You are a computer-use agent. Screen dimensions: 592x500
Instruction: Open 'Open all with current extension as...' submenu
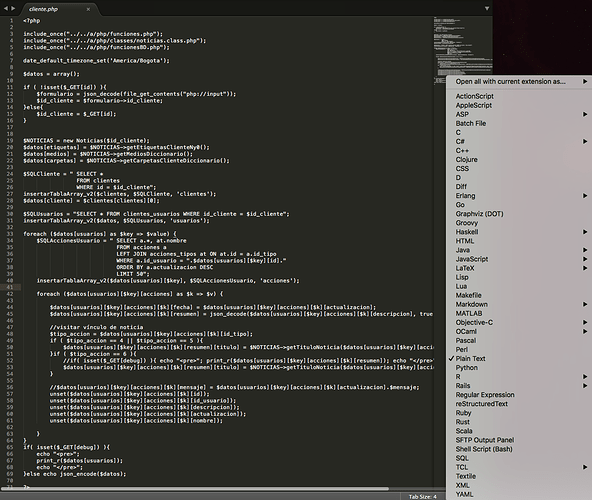point(519,82)
